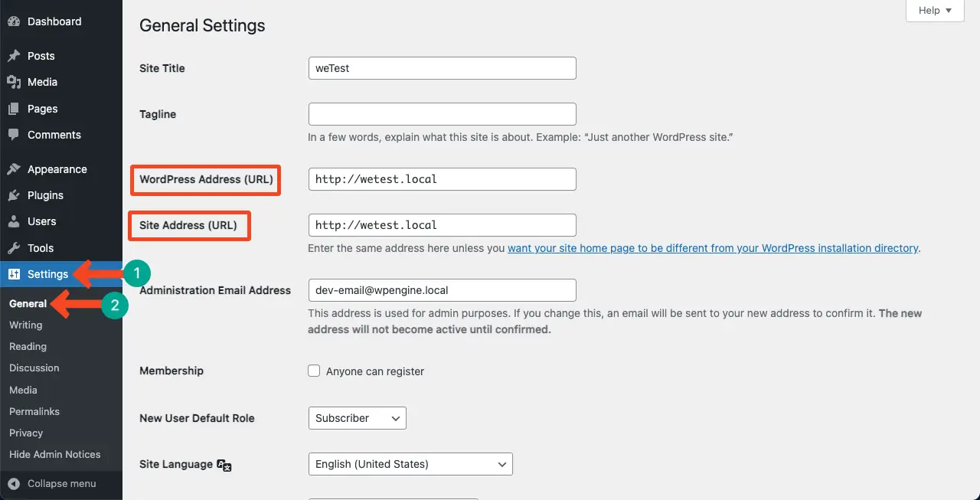
Task: Open the New User Default Role dropdown
Action: (x=357, y=418)
